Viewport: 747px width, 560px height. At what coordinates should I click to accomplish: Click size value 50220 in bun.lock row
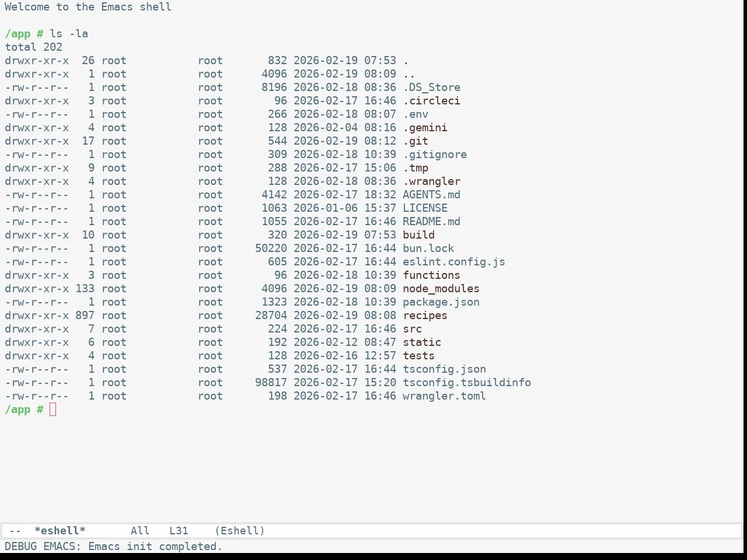[x=271, y=249]
